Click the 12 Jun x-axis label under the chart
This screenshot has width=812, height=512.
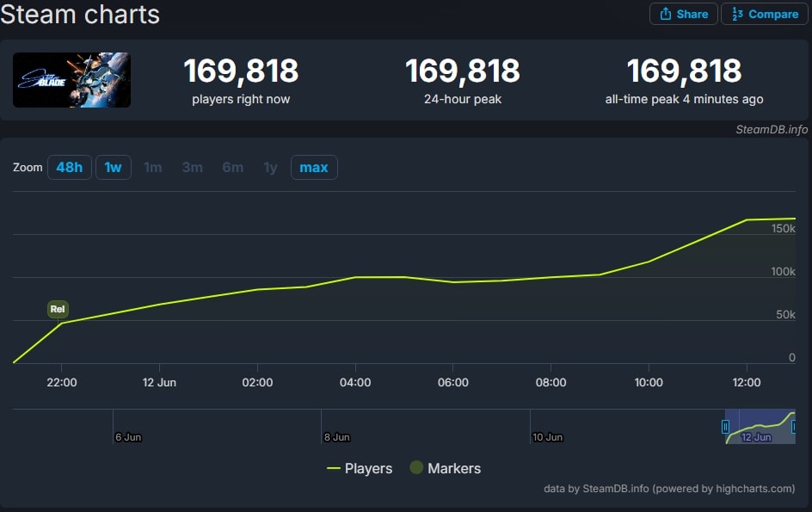[159, 382]
